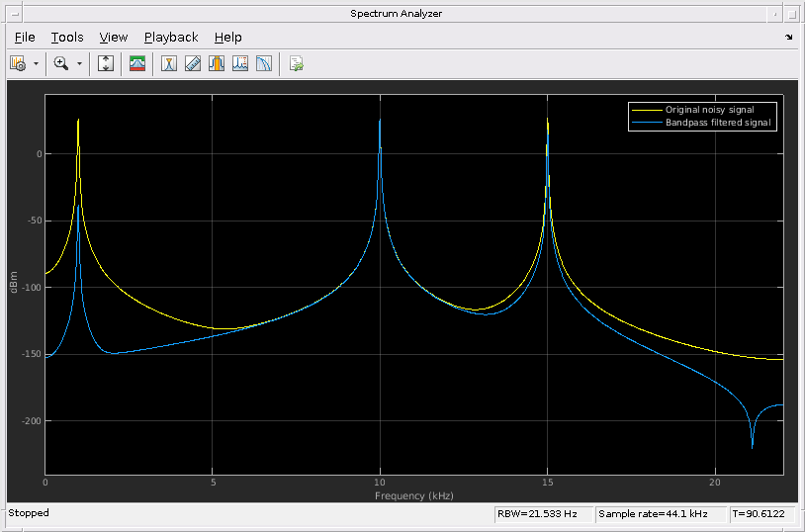The width and height of the screenshot is (805, 532).
Task: Open the Playback menu
Action: coord(171,38)
